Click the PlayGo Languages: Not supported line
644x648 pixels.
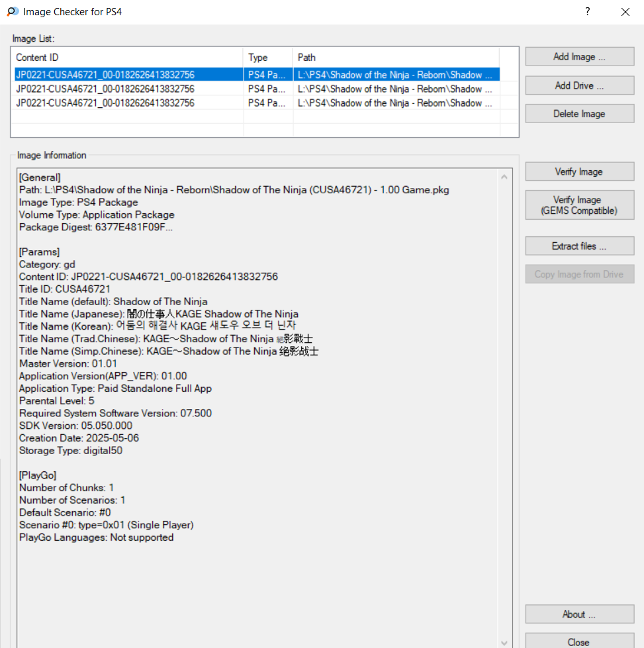[97, 537]
